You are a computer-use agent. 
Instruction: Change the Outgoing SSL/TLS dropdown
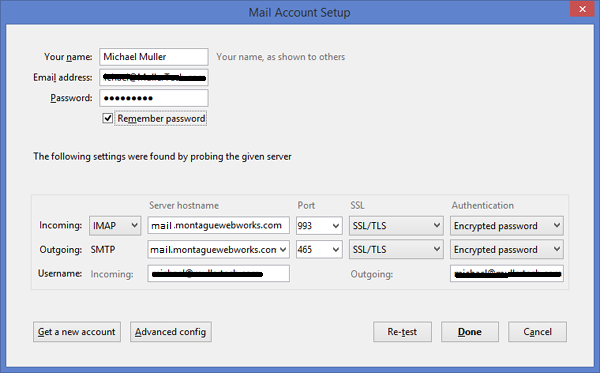coord(396,249)
